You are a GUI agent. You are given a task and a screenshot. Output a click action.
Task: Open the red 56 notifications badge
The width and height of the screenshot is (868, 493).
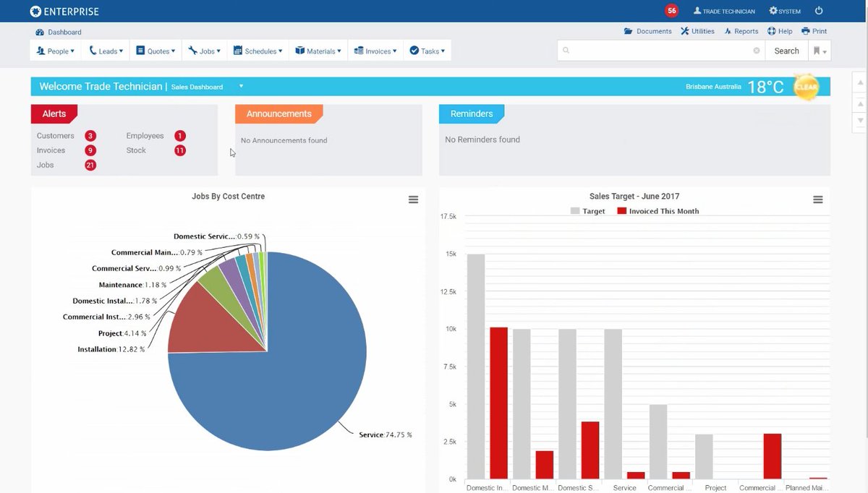672,11
